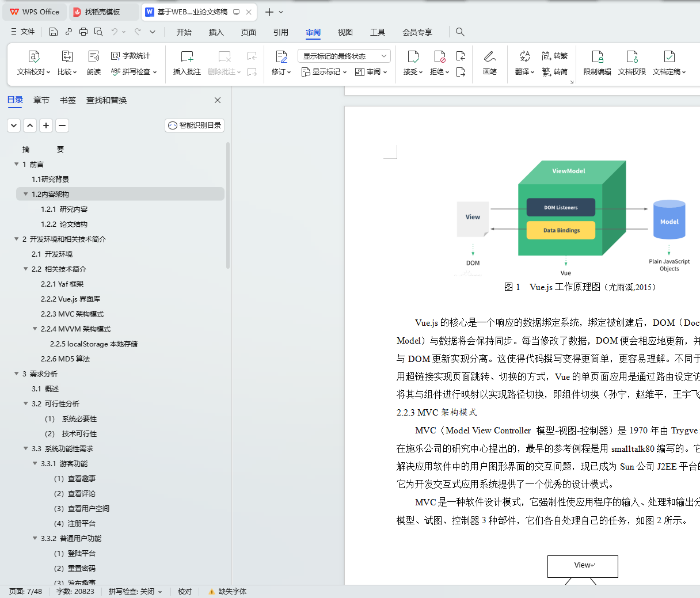Close the navigation pane
Image resolution: width=700 pixels, height=598 pixels.
coord(218,100)
